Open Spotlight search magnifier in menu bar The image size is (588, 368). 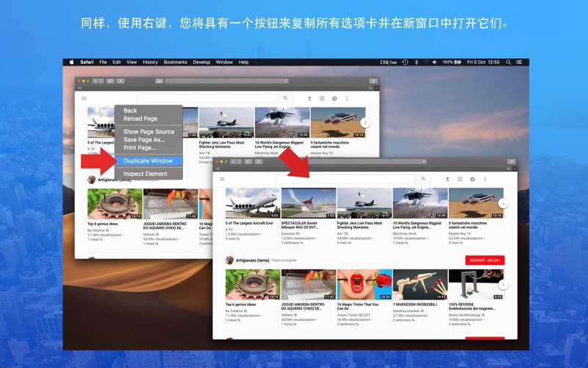click(509, 63)
